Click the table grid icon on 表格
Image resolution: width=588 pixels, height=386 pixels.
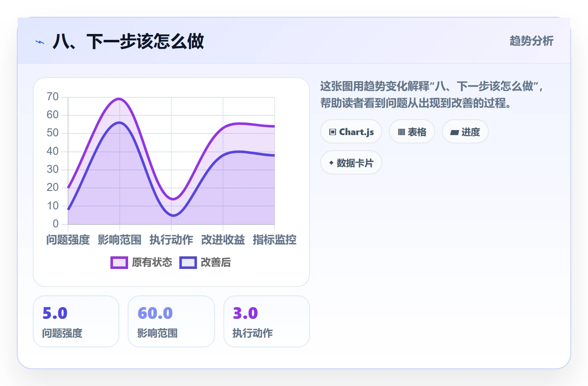(402, 132)
